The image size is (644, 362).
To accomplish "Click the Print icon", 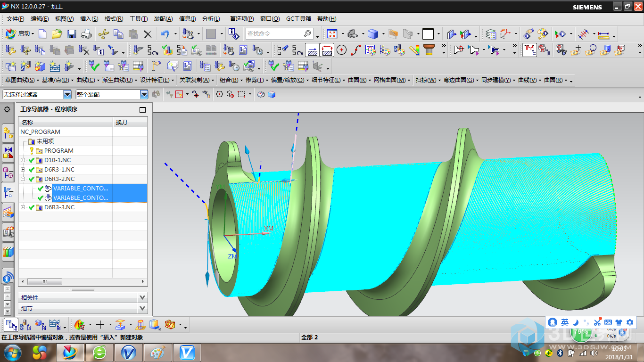I will [86, 34].
